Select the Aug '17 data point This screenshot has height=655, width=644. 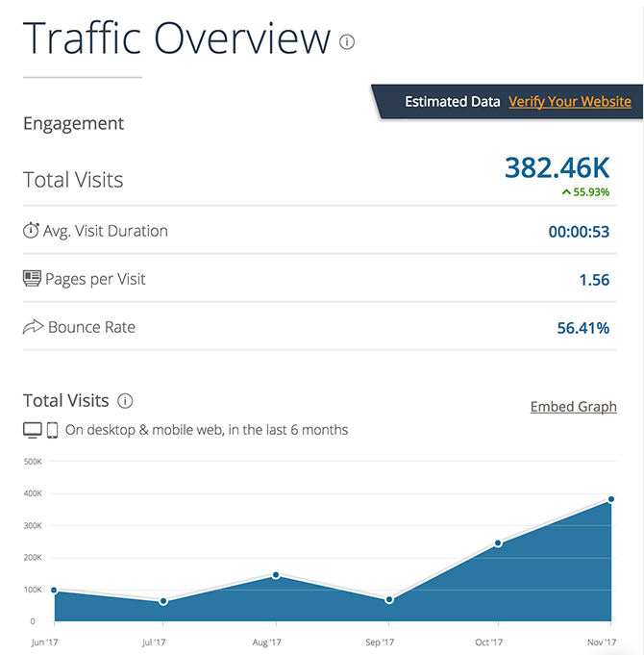pyautogui.click(x=276, y=575)
